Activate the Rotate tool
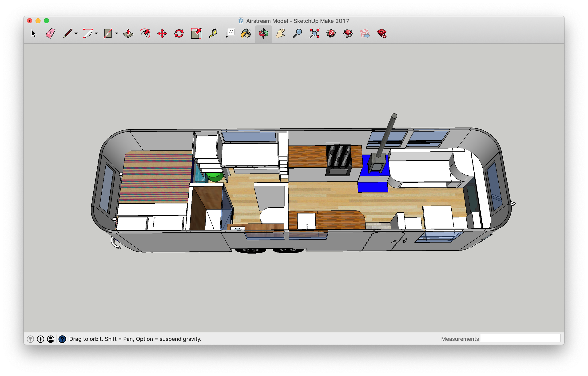The image size is (588, 376). point(179,33)
